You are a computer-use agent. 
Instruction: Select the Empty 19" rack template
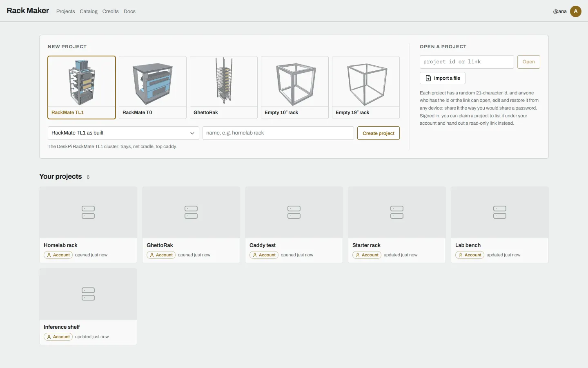[366, 88]
